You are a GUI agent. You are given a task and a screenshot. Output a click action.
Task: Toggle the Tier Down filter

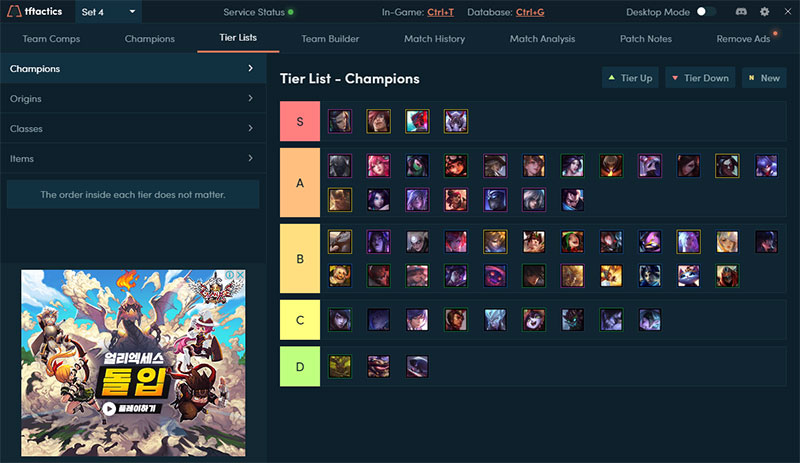tap(700, 78)
